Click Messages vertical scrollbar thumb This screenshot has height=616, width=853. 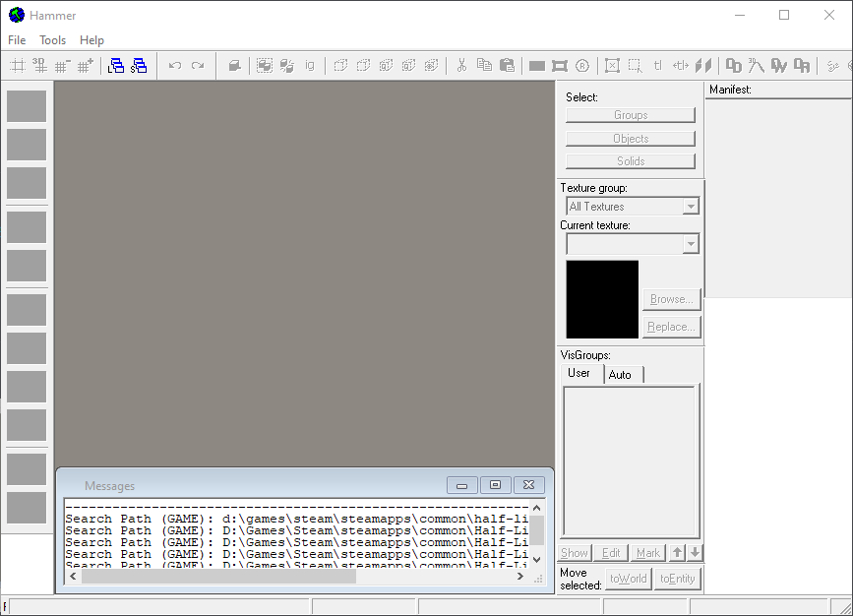537,530
